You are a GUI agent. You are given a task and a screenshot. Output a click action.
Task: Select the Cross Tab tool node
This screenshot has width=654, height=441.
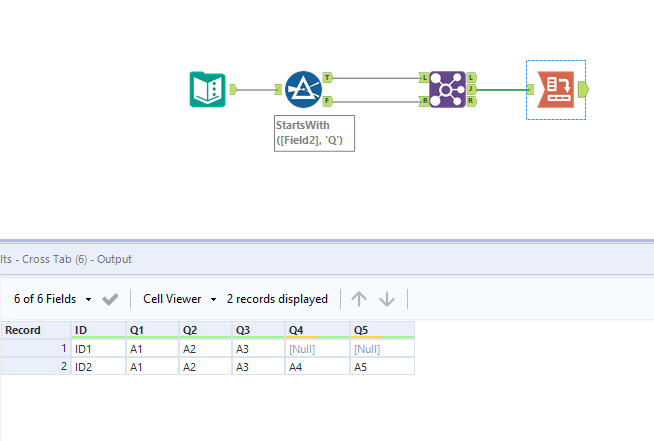pyautogui.click(x=556, y=89)
